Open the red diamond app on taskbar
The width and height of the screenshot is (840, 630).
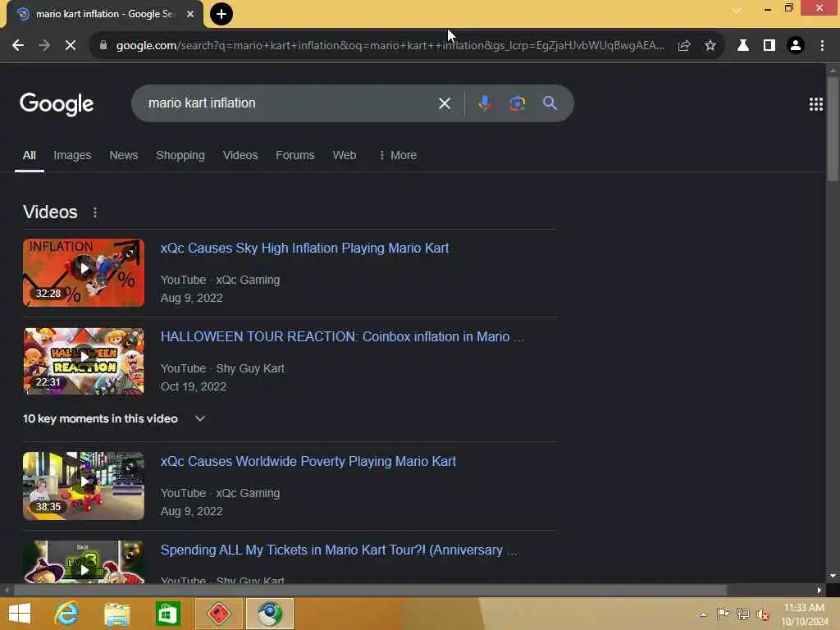point(219,614)
